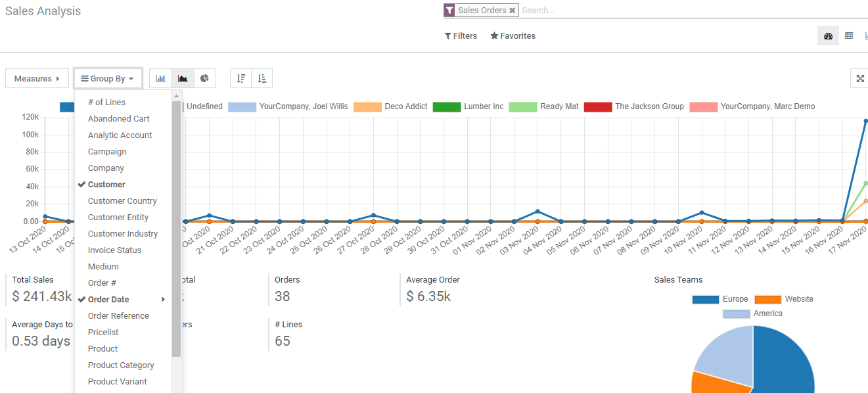The width and height of the screenshot is (868, 393).
Task: Open the Measures dropdown
Action: click(37, 78)
